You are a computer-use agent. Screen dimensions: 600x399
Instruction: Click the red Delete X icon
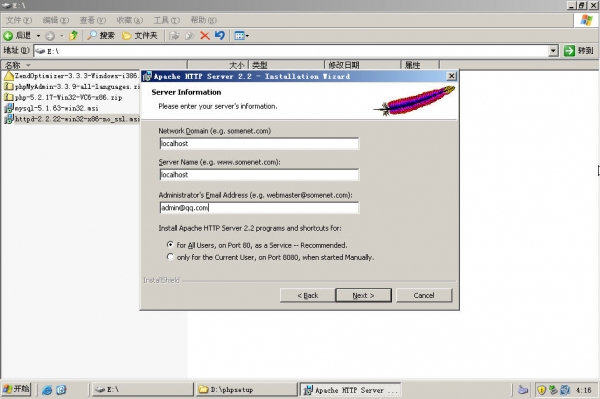[x=205, y=36]
